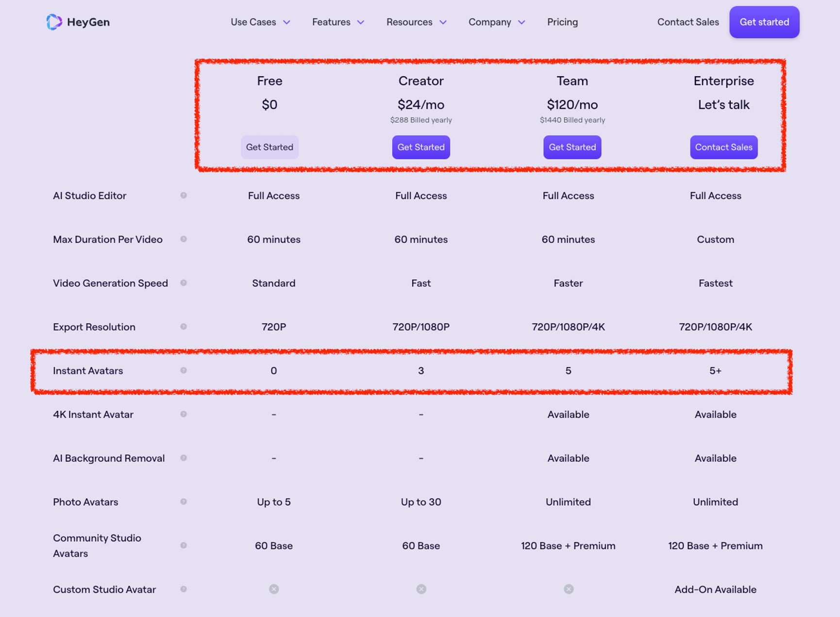This screenshot has width=840, height=617.
Task: Click info icon next to AI Background Removal
Action: [184, 458]
